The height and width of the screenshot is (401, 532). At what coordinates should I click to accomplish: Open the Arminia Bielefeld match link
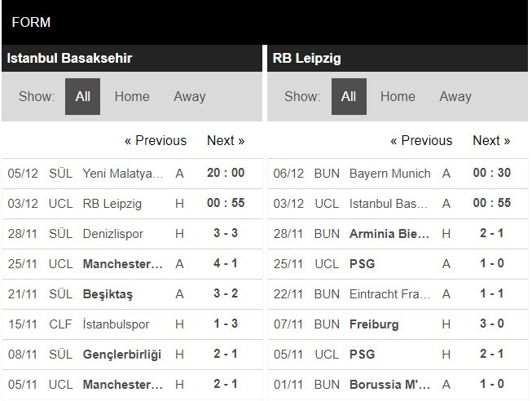[389, 234]
